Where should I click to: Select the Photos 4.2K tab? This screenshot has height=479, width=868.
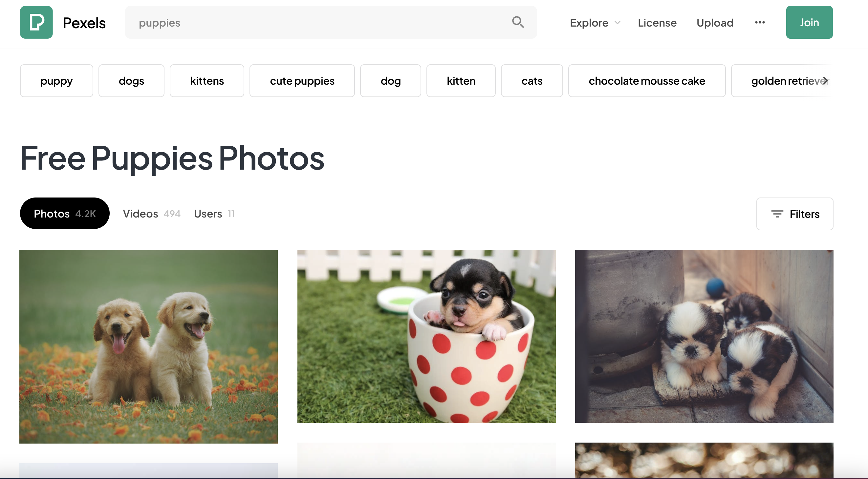[x=64, y=213]
